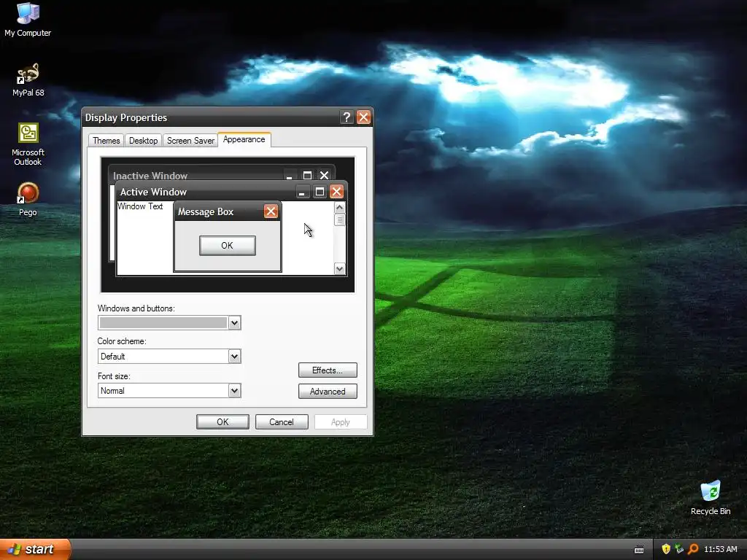
Task: Click the on-screen keyboard taskbar icon
Action: click(639, 550)
